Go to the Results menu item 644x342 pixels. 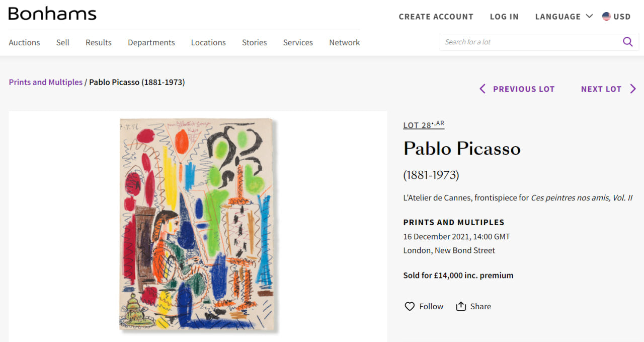click(99, 42)
